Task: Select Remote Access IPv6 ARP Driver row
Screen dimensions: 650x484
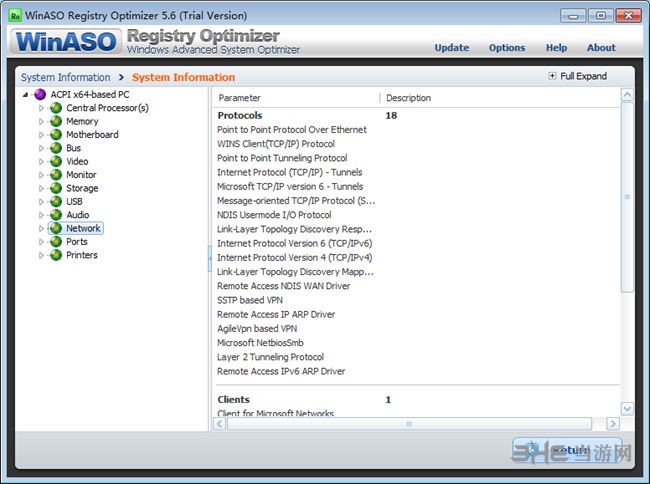Action: coord(417,371)
